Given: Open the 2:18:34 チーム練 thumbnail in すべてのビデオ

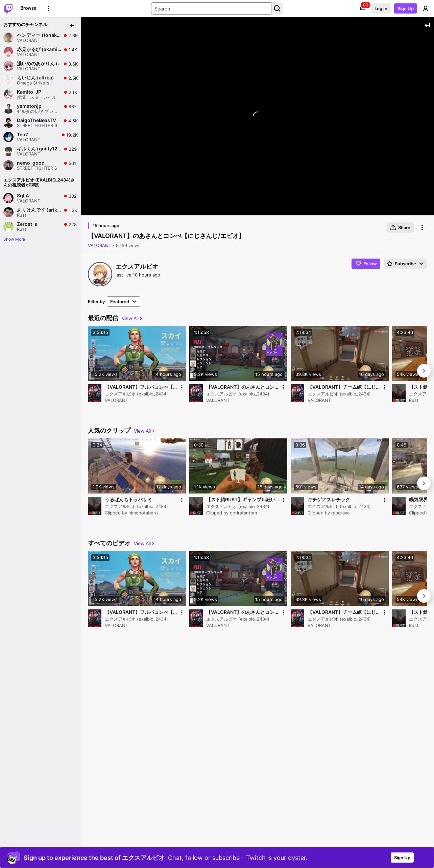Looking at the screenshot, I should (x=340, y=578).
